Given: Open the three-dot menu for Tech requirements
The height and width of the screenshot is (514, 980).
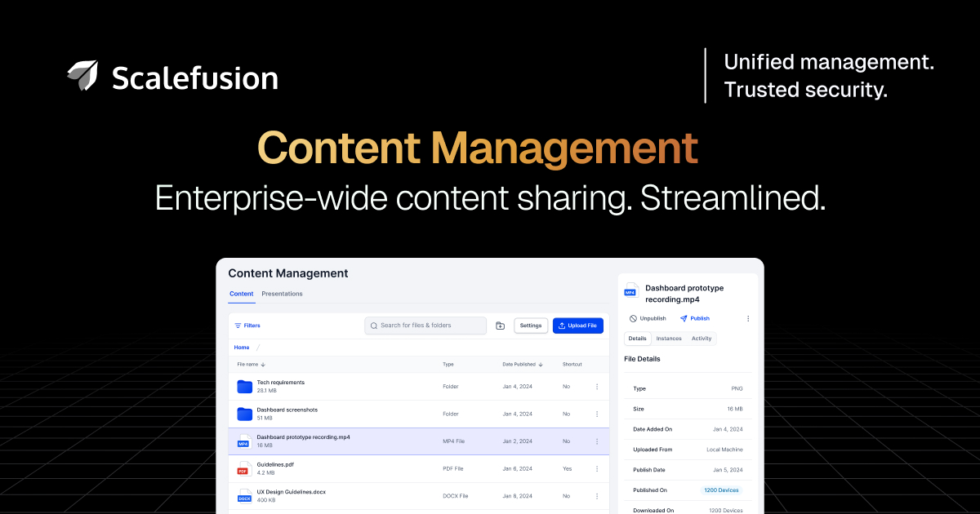Looking at the screenshot, I should click(597, 387).
